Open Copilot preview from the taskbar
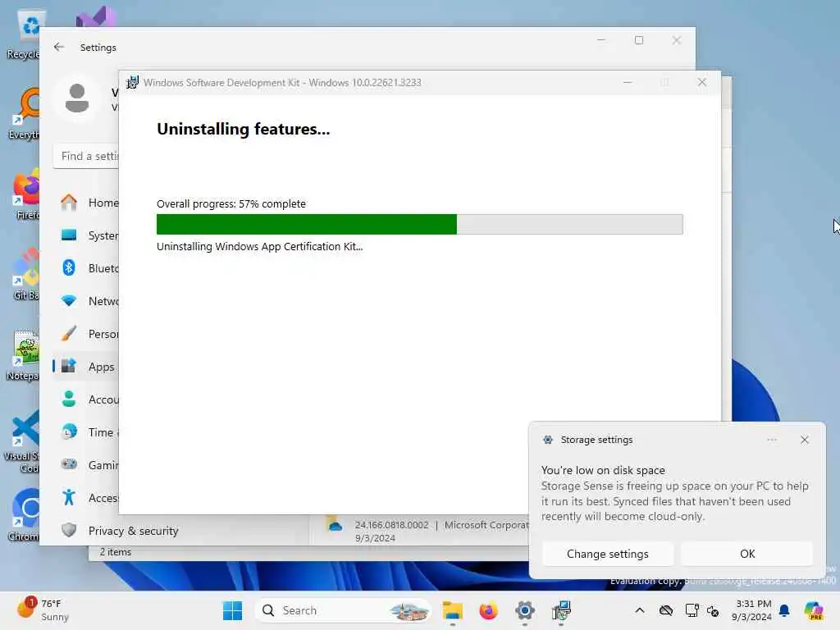The image size is (840, 630). tap(814, 610)
